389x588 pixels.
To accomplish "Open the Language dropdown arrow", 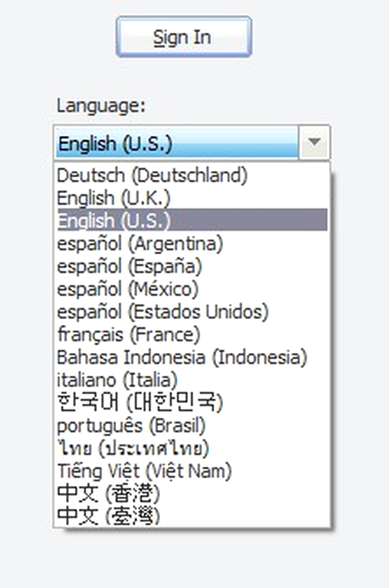I will point(314,142).
